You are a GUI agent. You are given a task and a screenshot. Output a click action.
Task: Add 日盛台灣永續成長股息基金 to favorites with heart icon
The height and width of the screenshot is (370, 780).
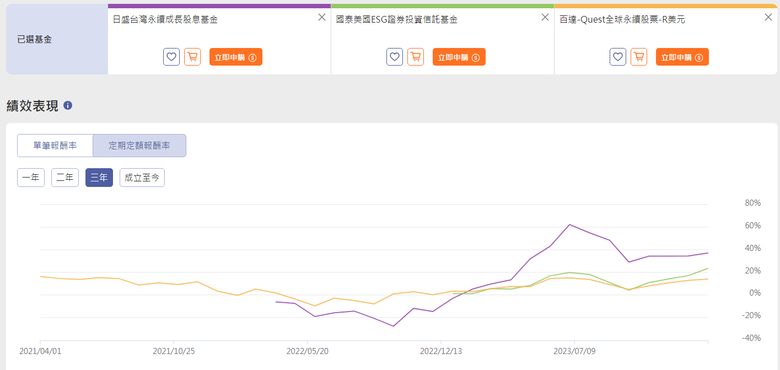point(171,57)
